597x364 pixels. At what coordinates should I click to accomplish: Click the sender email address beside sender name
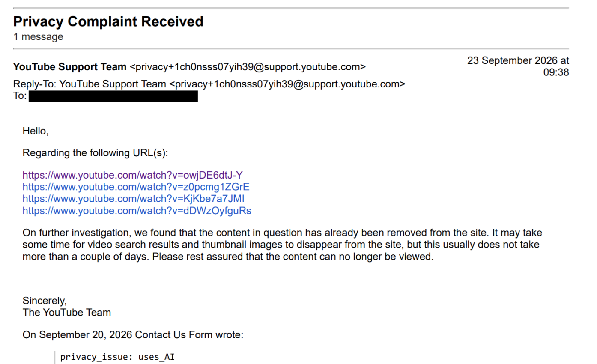pos(248,67)
